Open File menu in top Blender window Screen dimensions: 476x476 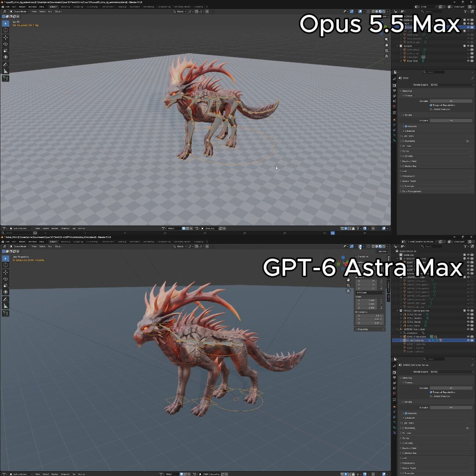click(x=7, y=7)
